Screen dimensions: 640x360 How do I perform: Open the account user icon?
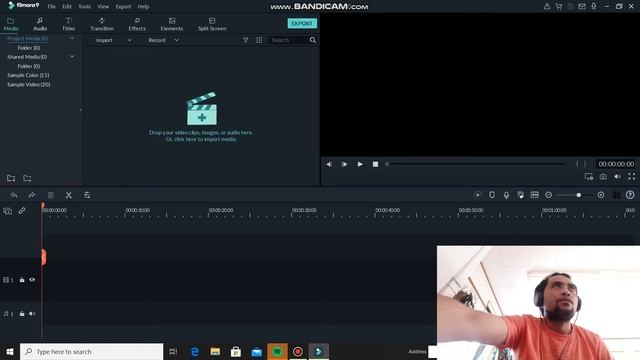(x=547, y=7)
